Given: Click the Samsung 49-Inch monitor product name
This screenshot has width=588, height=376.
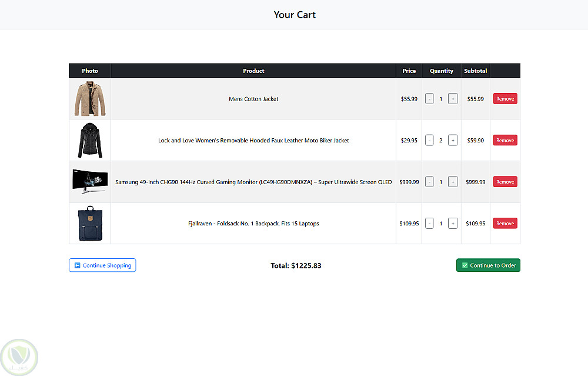Looking at the screenshot, I should (x=253, y=182).
